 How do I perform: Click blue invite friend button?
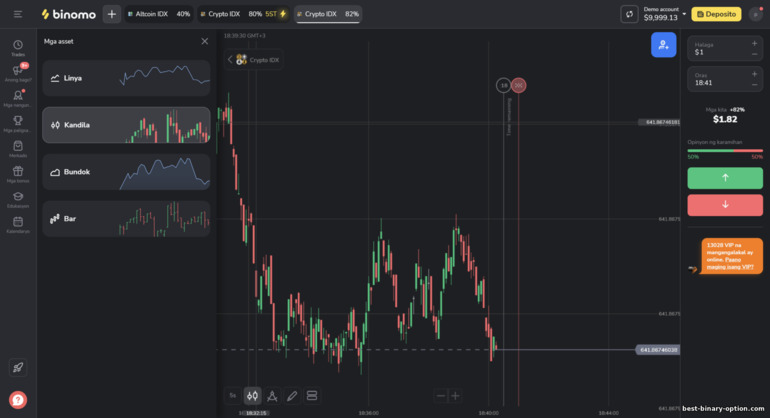[x=663, y=45]
